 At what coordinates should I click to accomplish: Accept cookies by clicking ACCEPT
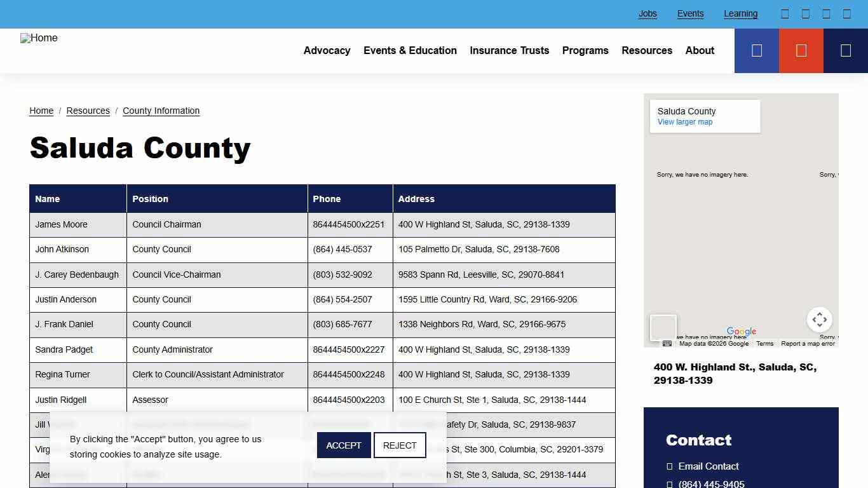click(x=343, y=445)
